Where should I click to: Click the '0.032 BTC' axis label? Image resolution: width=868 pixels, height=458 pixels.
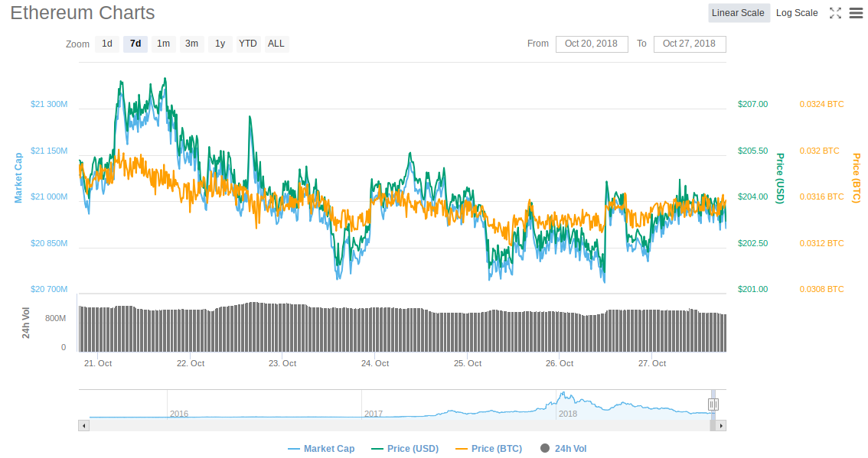819,151
